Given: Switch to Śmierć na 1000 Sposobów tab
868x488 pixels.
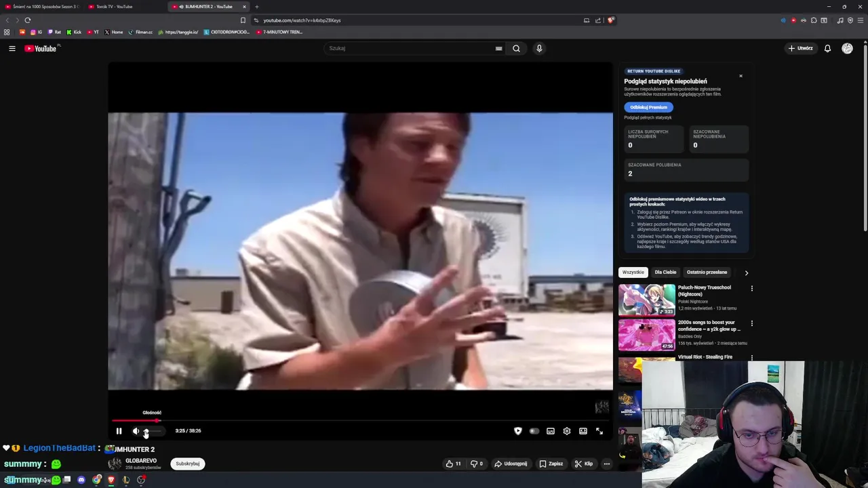Looking at the screenshot, I should (x=42, y=7).
